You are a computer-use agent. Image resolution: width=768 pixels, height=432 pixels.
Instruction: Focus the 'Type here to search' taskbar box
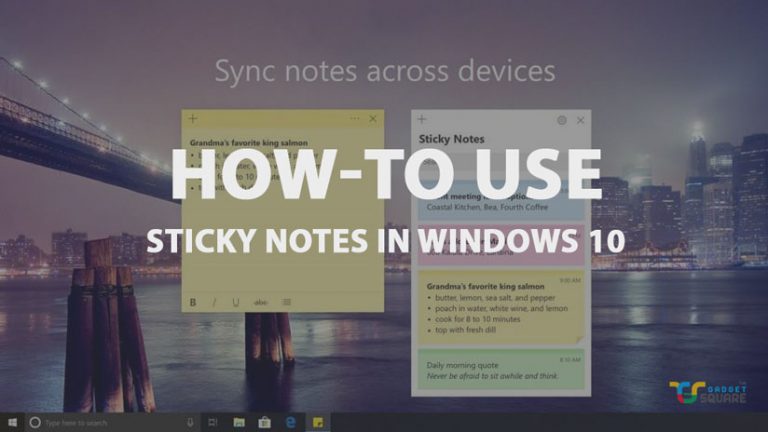(x=113, y=422)
